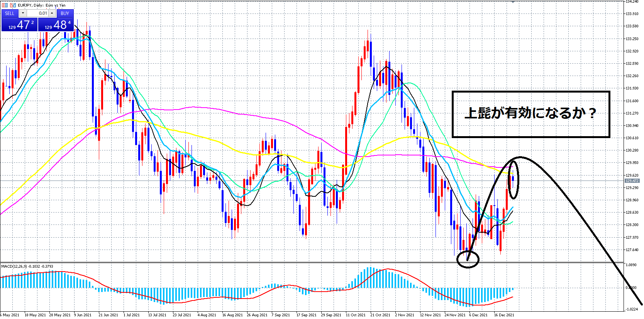Open the Depth of Market icon
This screenshot has width=644, height=319.
tap(13, 5)
